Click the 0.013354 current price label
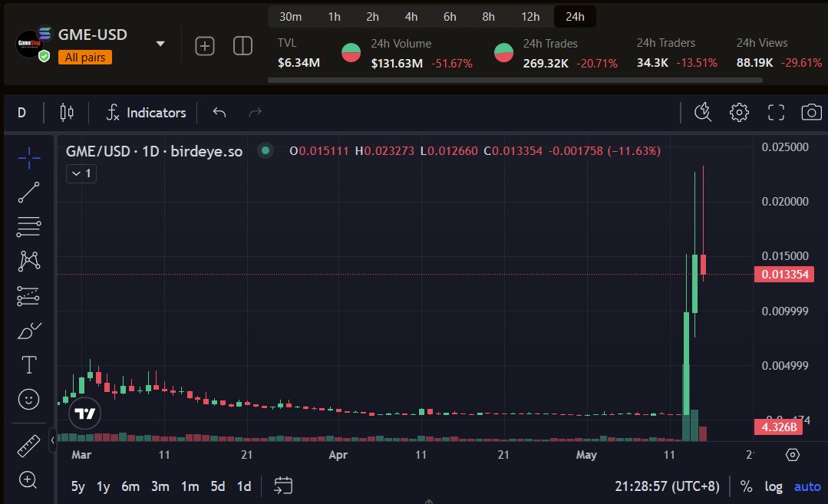Viewport: 828px width, 504px height. pos(784,275)
